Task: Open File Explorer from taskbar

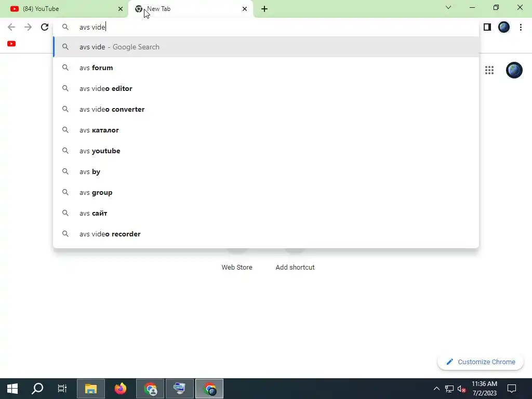Action: pyautogui.click(x=90, y=389)
